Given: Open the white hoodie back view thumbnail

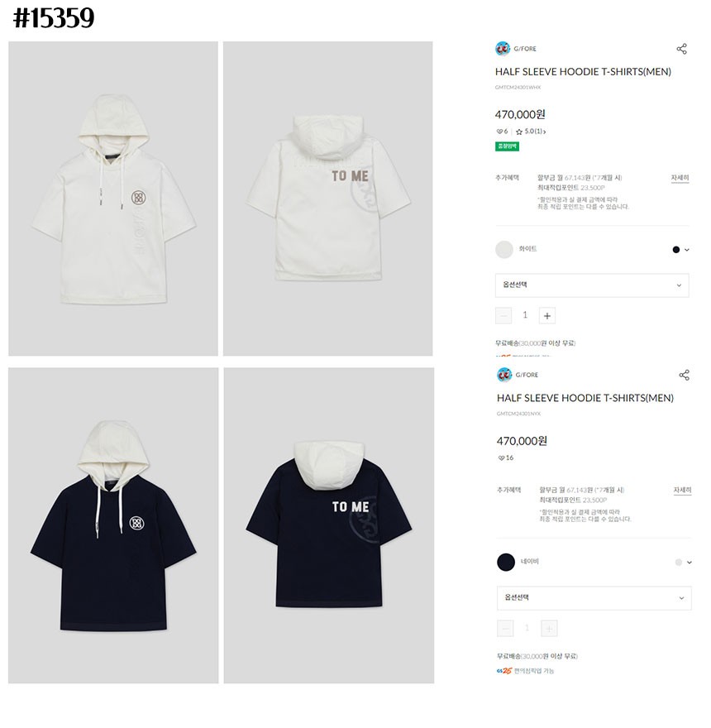Looking at the screenshot, I should click(327, 199).
